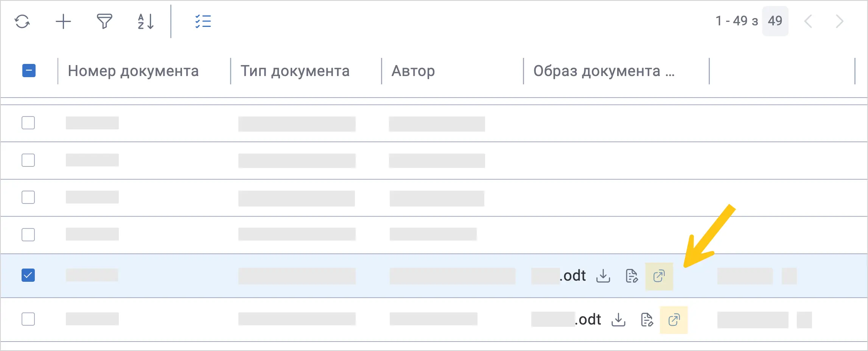Image resolution: width=868 pixels, height=351 pixels.
Task: Open in new window icon, selected row
Action: pos(659,276)
